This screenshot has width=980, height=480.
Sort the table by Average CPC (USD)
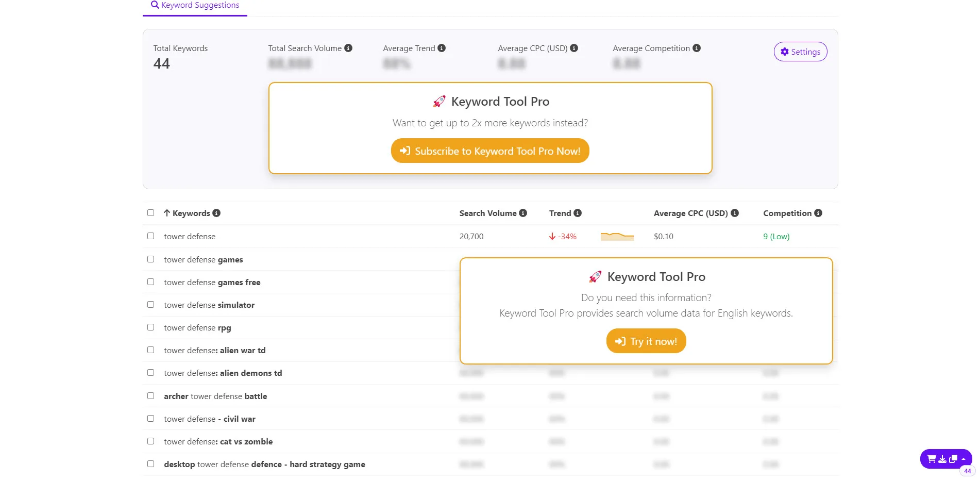pyautogui.click(x=690, y=213)
